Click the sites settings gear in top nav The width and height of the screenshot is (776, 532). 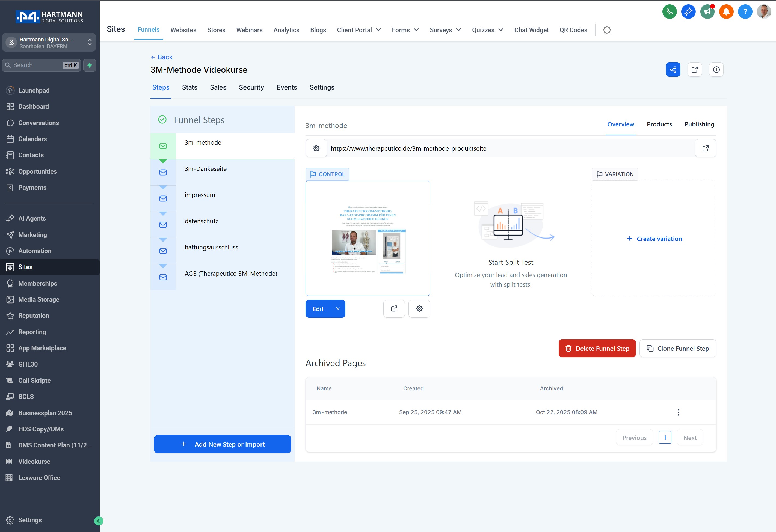click(x=607, y=30)
